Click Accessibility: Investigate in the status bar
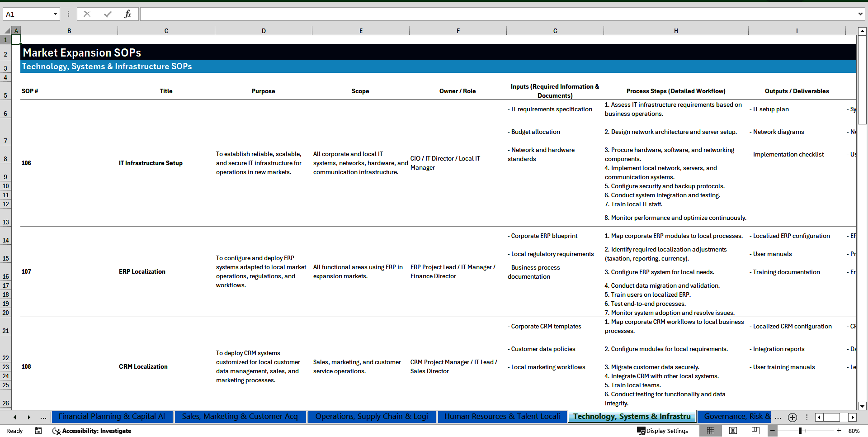868x437 pixels. pyautogui.click(x=92, y=431)
